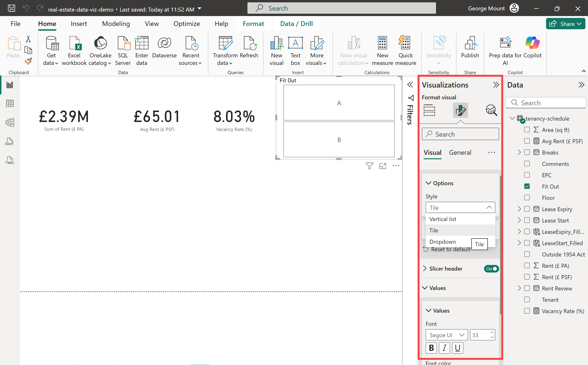Turn off the Slicer header toggle
The image size is (588, 365).
[x=491, y=269]
